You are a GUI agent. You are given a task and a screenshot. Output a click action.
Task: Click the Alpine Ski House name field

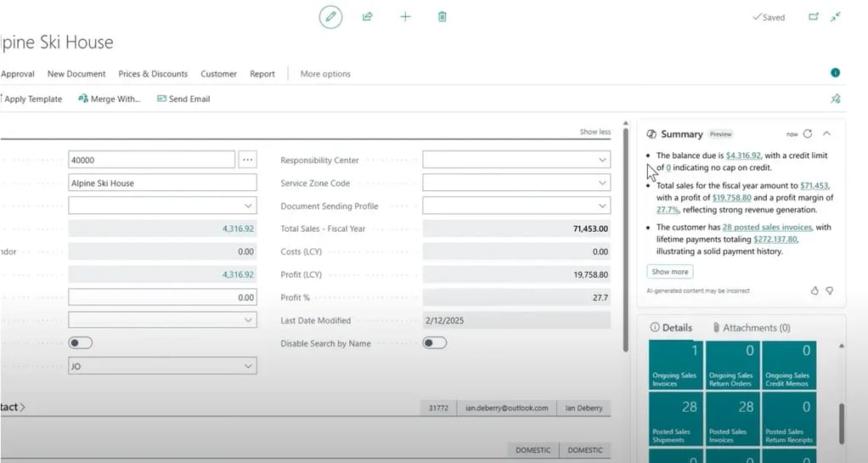[162, 183]
